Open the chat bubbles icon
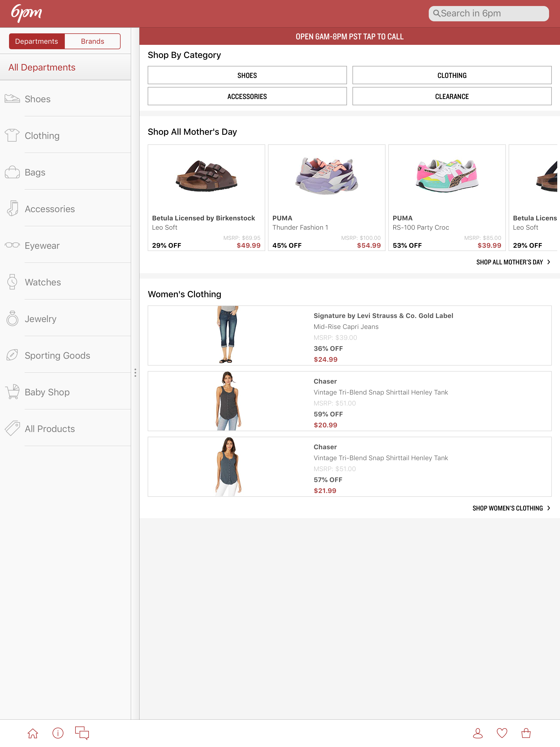This screenshot has height=747, width=560. click(x=82, y=733)
